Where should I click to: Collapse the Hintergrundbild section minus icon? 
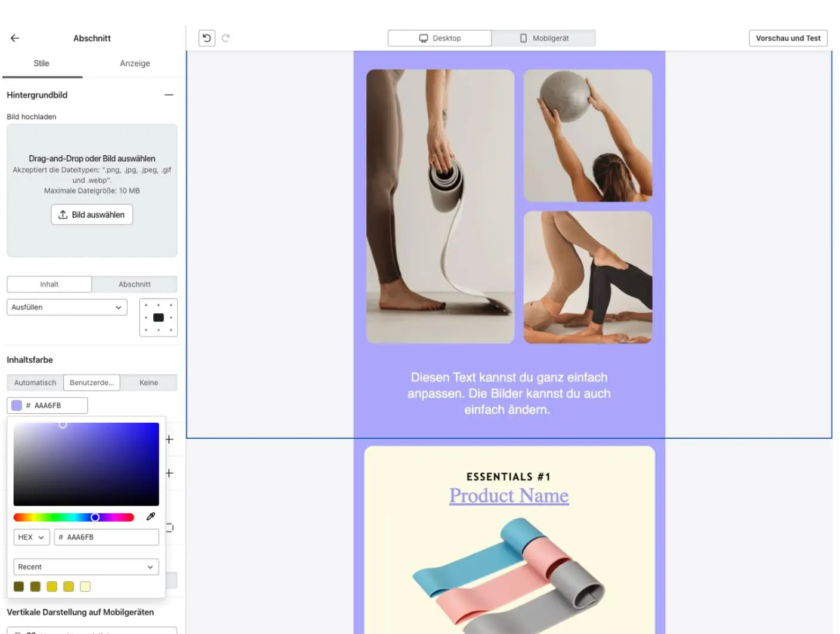169,95
